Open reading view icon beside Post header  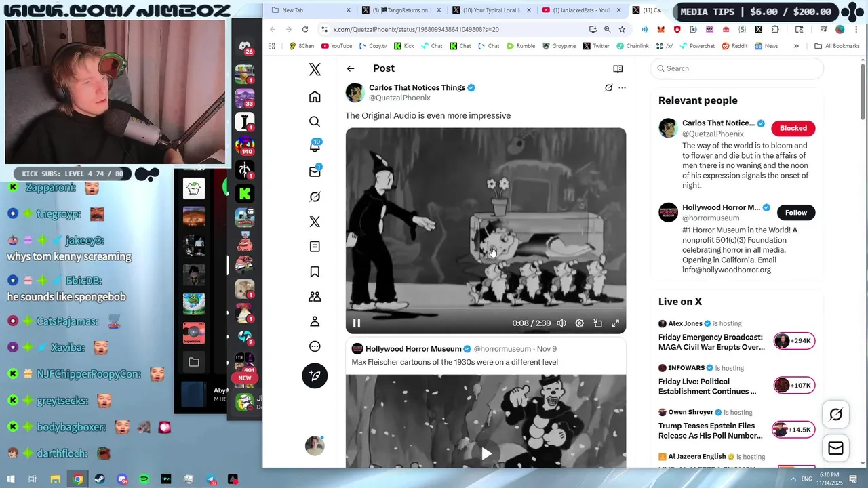click(x=618, y=68)
